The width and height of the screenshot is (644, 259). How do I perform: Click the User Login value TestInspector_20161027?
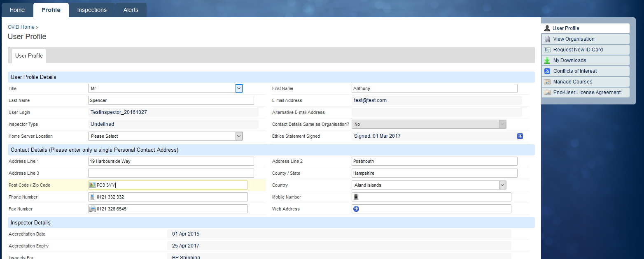click(119, 112)
